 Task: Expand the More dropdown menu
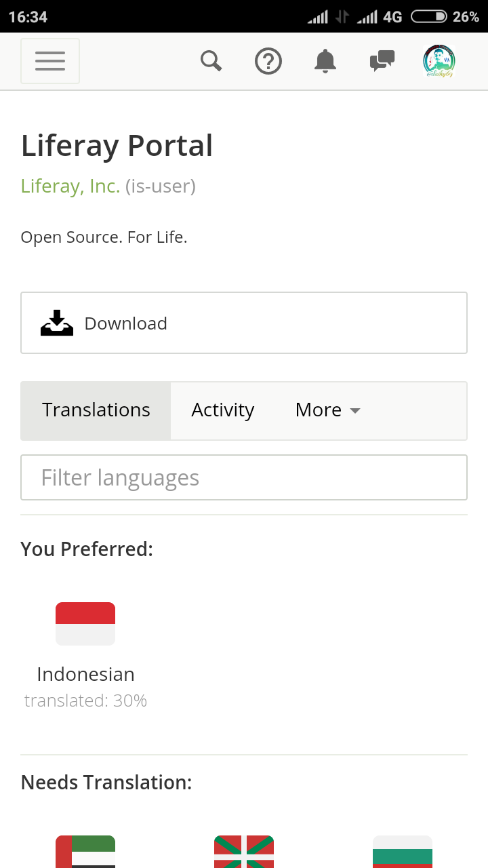(x=328, y=410)
